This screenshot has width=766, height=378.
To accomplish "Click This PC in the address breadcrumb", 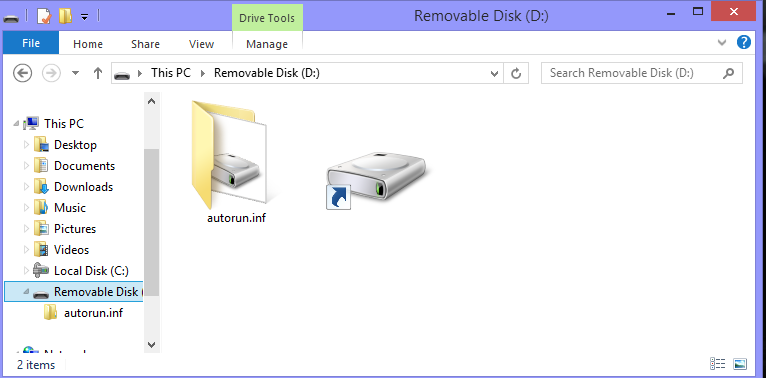I will (x=170, y=73).
